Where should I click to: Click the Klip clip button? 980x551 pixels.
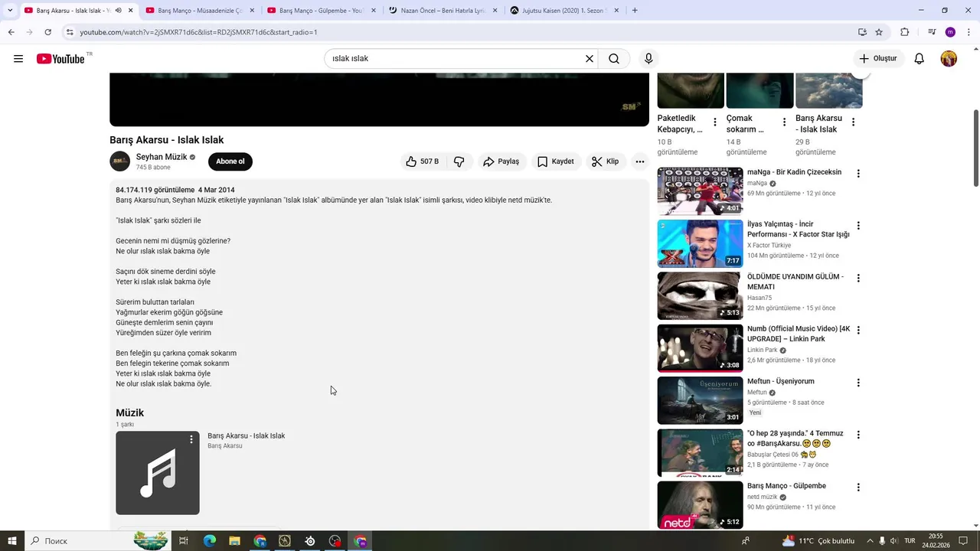click(605, 161)
